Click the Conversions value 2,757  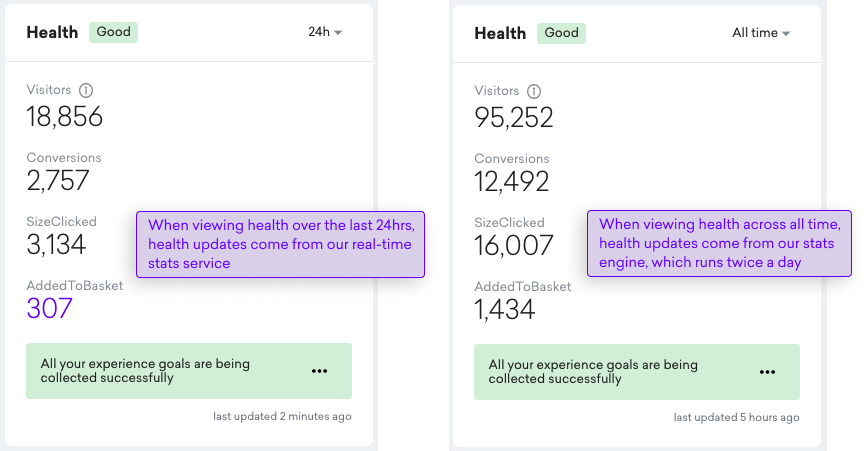click(58, 181)
